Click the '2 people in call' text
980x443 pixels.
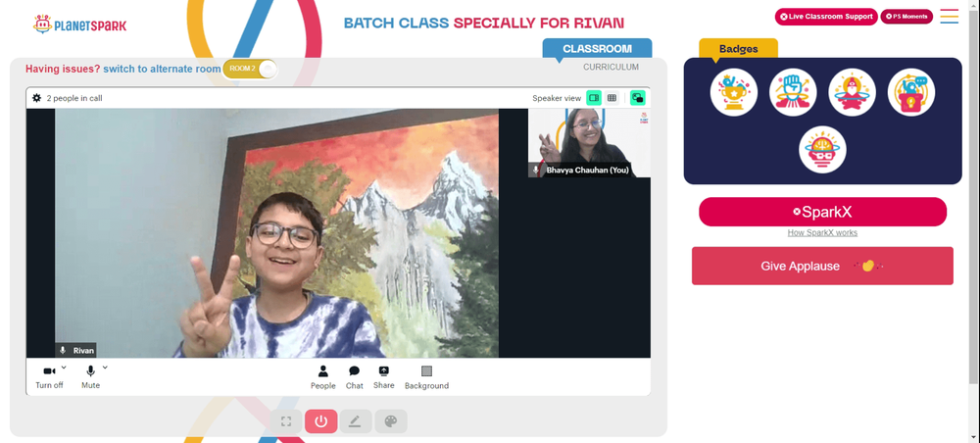click(74, 98)
